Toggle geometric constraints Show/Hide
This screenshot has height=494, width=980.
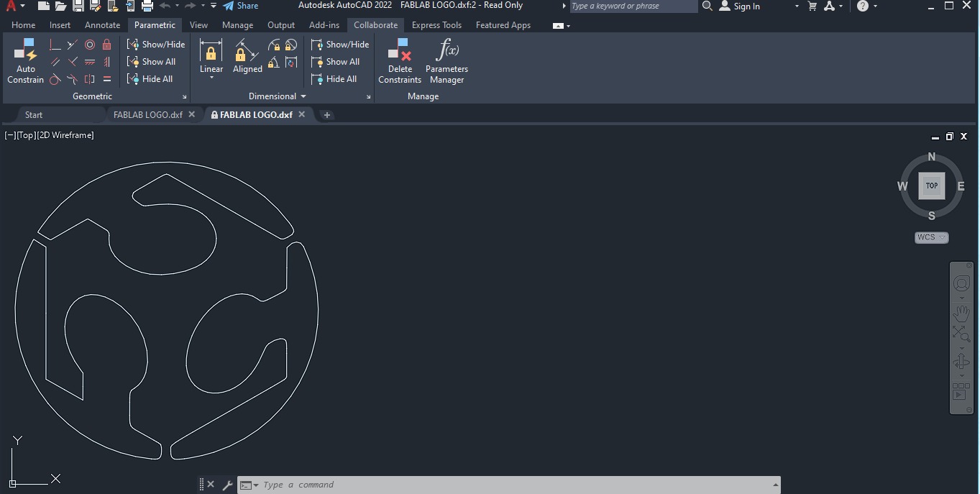pyautogui.click(x=156, y=44)
